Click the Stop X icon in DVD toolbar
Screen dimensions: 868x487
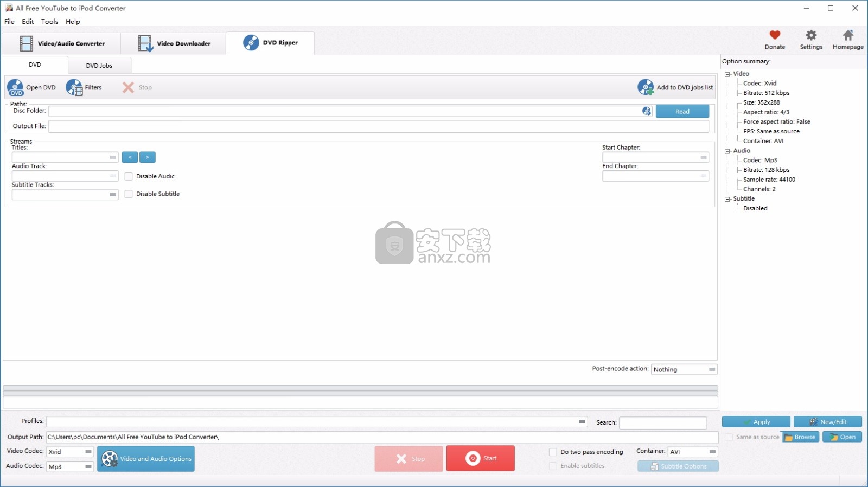[128, 87]
